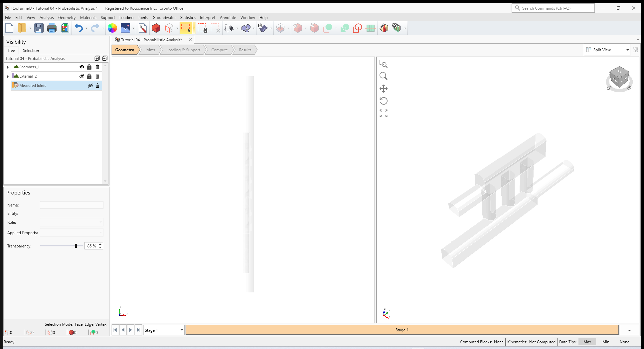Image resolution: width=644 pixels, height=349 pixels.
Task: Expand all tree nodes with plus-box icon
Action: click(x=97, y=58)
